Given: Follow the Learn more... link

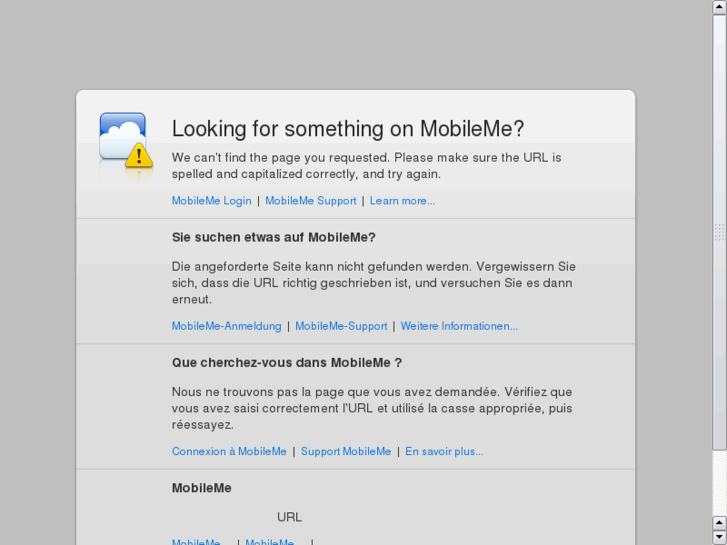Looking at the screenshot, I should (402, 201).
